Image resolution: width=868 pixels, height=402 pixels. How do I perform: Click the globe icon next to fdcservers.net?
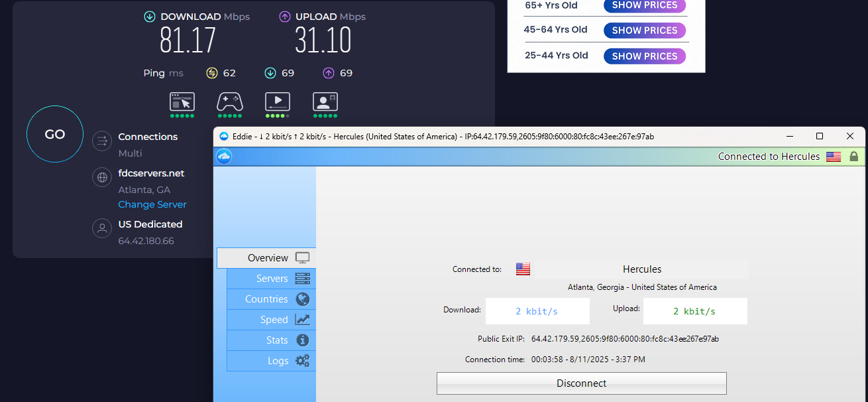pyautogui.click(x=102, y=178)
